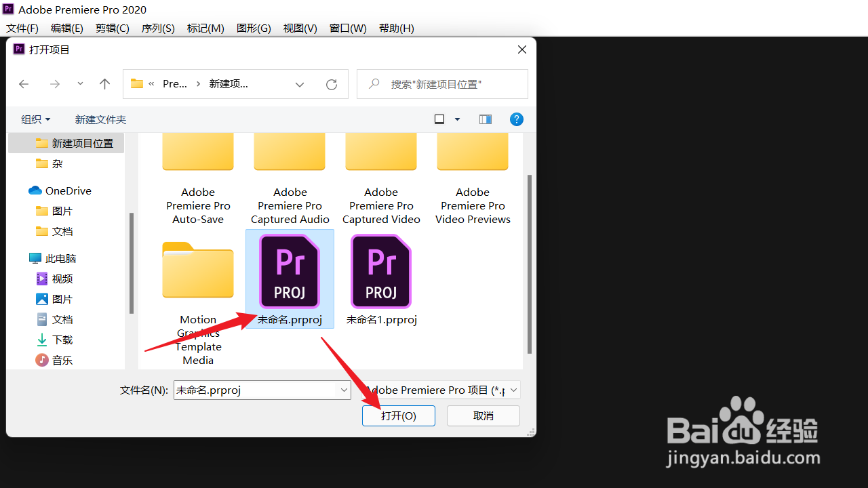Viewport: 868px width, 488px height.
Task: Open the 剪辑(C) menu
Action: tap(113, 28)
